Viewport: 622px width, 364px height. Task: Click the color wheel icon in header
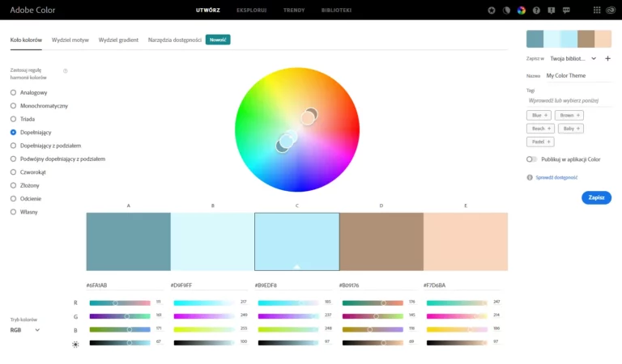[521, 11]
